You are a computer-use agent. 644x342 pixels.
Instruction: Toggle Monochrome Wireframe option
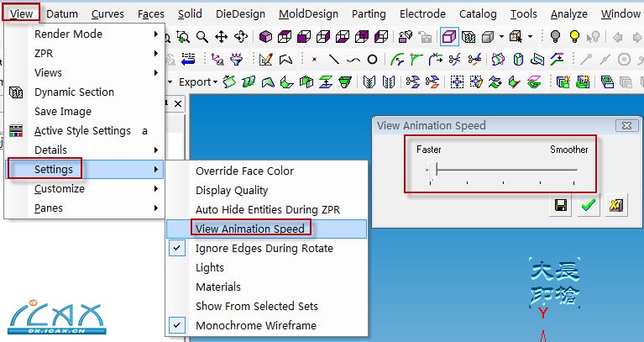(254, 325)
